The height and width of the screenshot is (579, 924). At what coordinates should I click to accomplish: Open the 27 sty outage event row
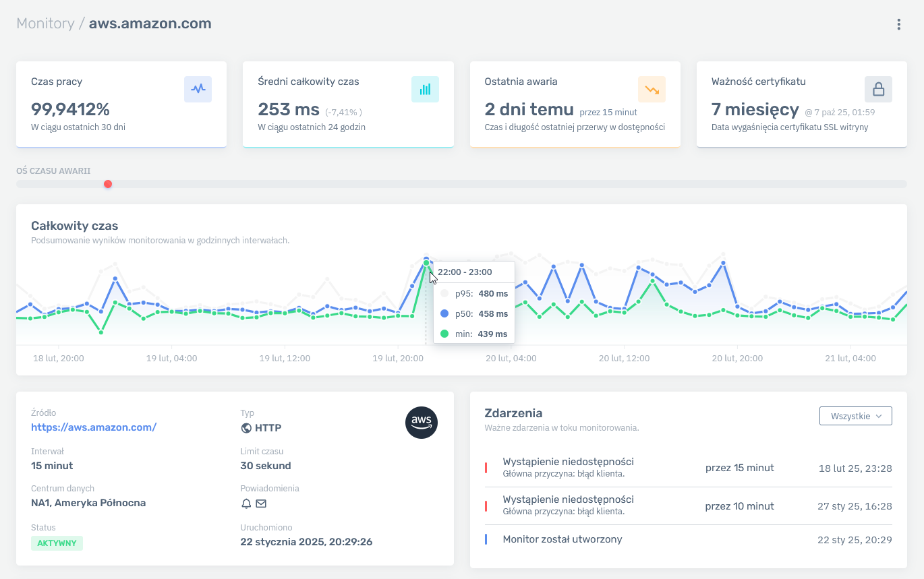(x=688, y=506)
